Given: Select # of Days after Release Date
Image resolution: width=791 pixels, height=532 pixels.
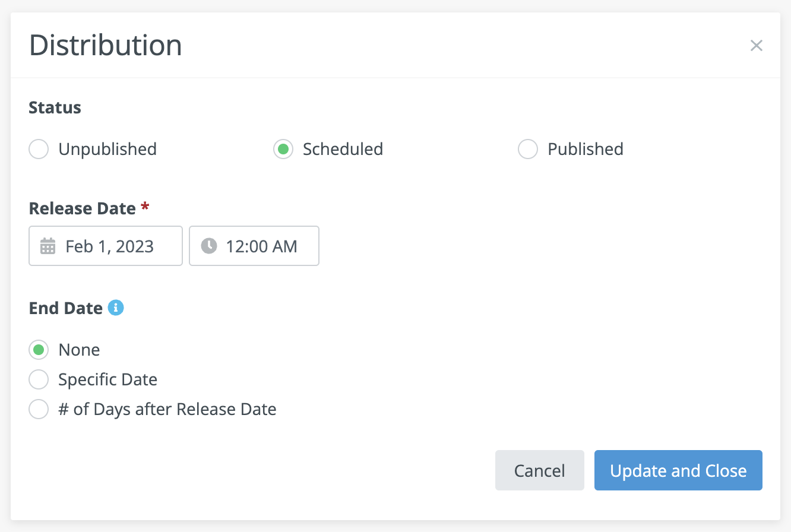Looking at the screenshot, I should (39, 409).
